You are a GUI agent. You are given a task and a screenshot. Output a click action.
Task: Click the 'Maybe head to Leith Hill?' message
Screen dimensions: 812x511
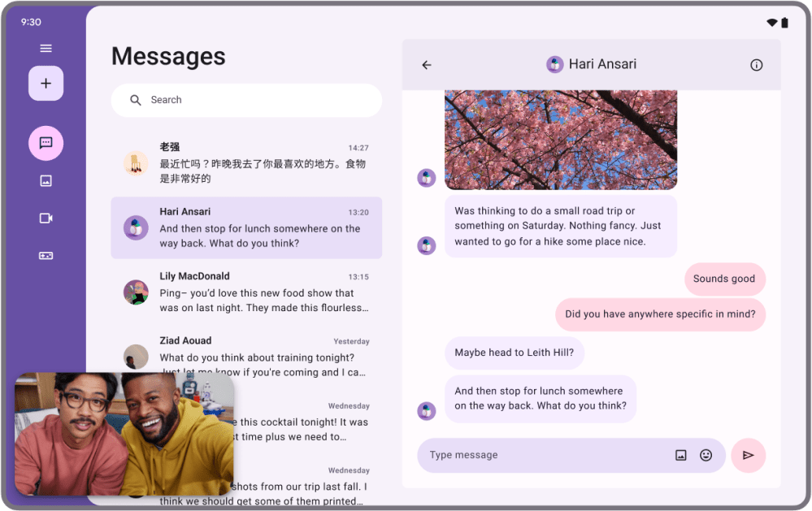click(x=514, y=353)
